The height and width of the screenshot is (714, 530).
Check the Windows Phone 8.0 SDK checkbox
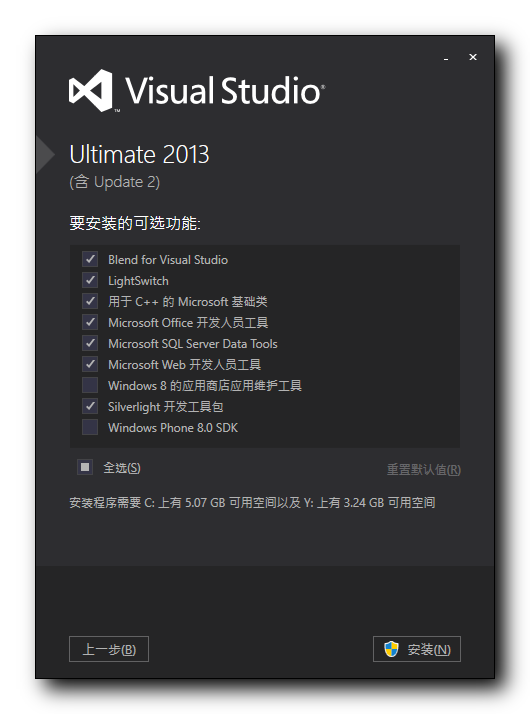pyautogui.click(x=90, y=427)
